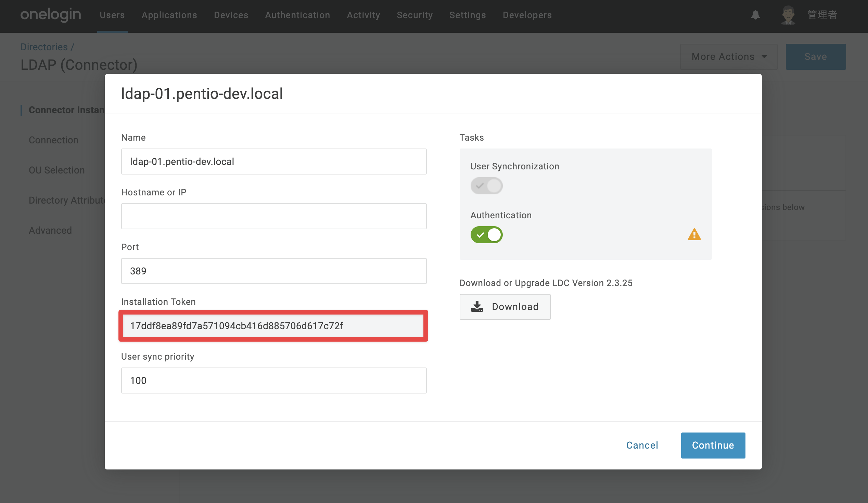The image size is (868, 503).
Task: Cancel the connector dialog
Action: [x=642, y=445]
